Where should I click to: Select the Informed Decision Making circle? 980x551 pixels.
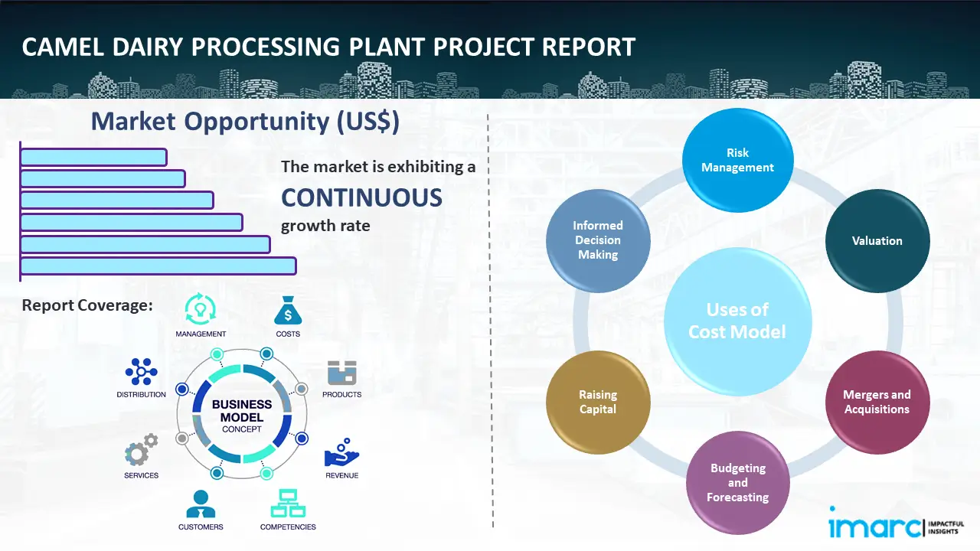[x=598, y=240]
